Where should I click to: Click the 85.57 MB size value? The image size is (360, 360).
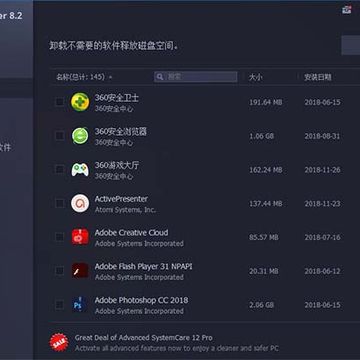coord(264,237)
